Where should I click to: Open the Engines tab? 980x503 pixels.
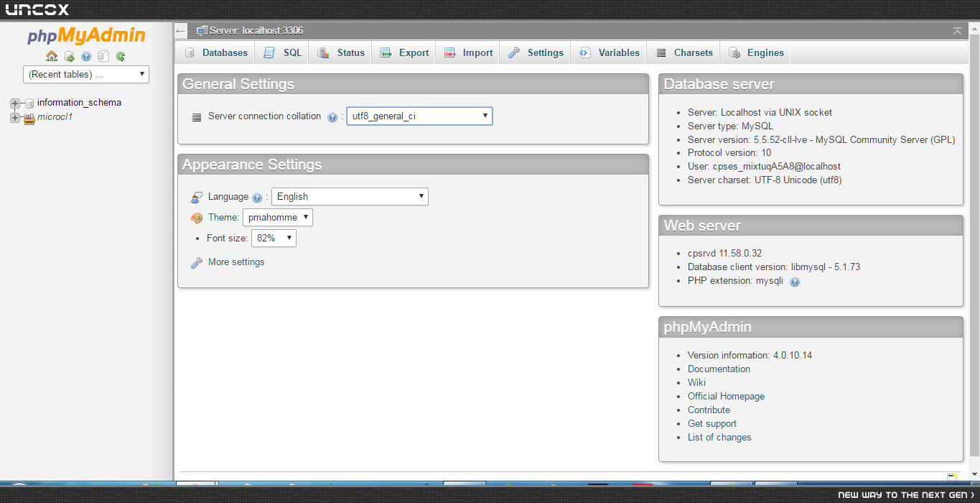point(756,52)
